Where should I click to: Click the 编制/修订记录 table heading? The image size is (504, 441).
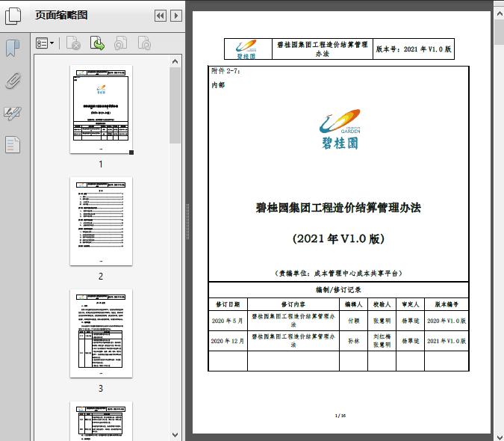338,290
